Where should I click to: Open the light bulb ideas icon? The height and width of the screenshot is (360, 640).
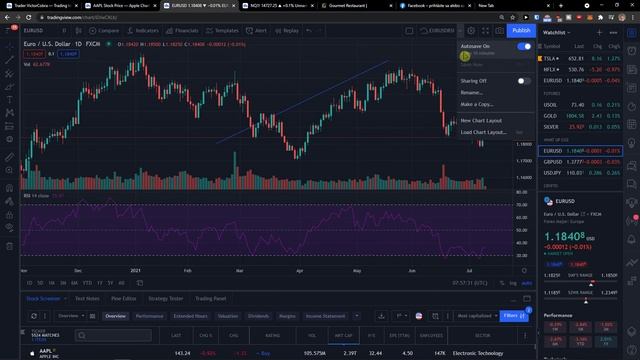(x=631, y=143)
